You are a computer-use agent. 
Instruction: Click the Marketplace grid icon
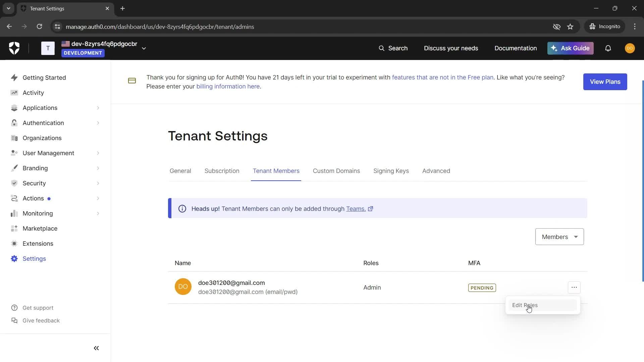[14, 228]
